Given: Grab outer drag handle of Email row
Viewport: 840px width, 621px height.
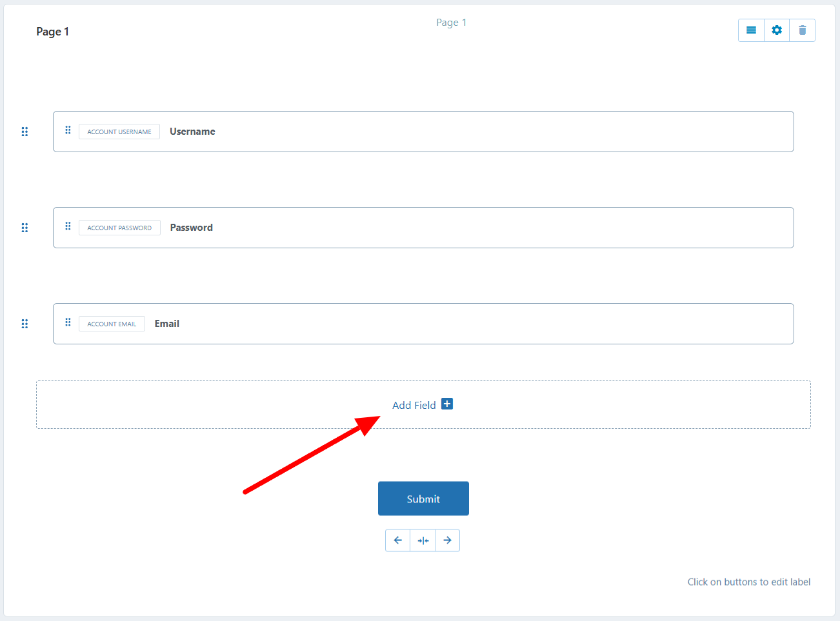Looking at the screenshot, I should [25, 324].
